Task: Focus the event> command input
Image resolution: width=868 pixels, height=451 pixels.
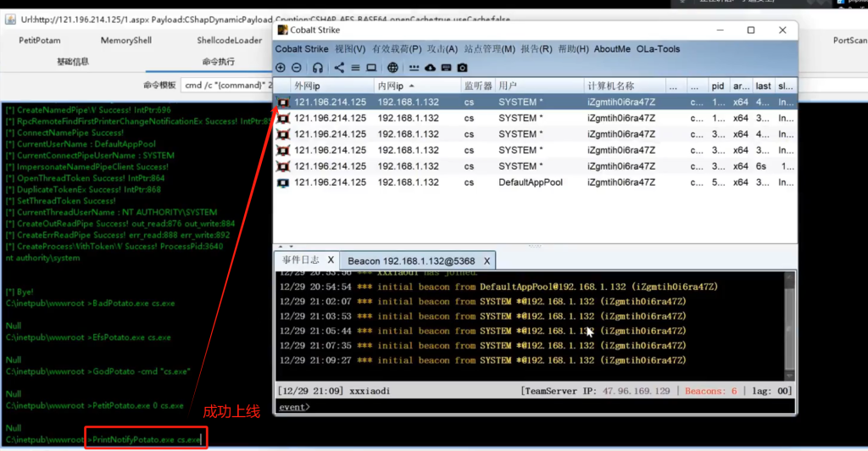Action: tap(536, 407)
